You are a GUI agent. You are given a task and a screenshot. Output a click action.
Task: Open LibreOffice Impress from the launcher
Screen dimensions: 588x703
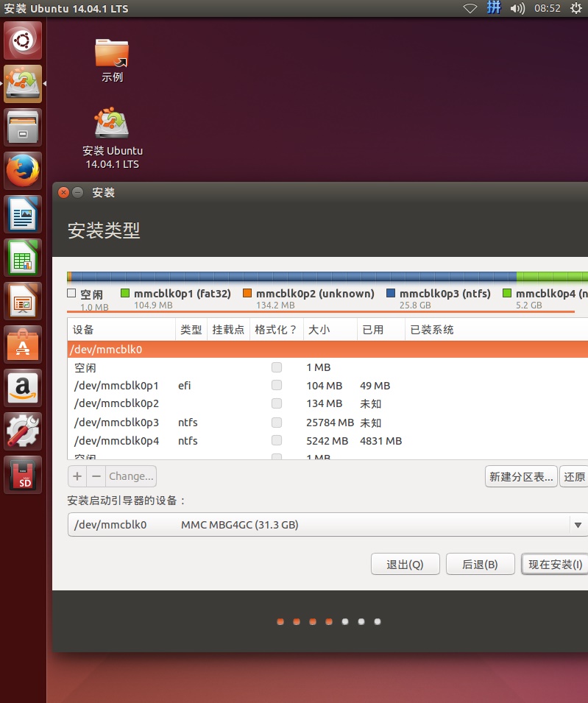tap(23, 301)
